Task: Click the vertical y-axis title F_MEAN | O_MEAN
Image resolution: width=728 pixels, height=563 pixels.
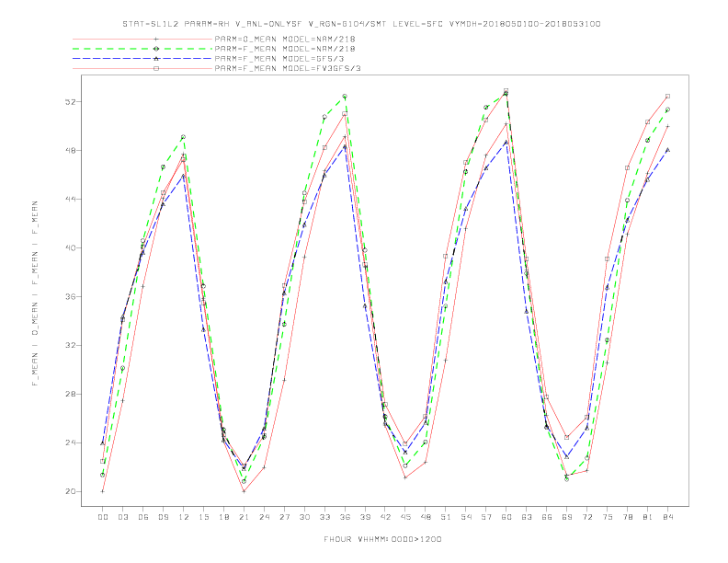Action: click(35, 293)
